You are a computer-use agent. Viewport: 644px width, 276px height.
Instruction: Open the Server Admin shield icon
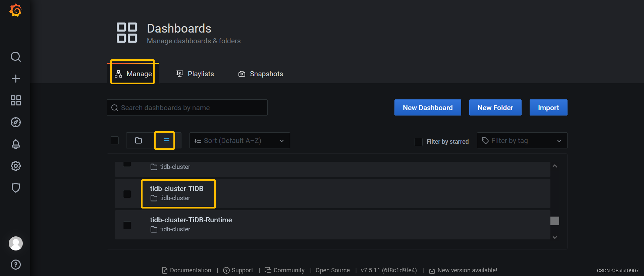pos(16,187)
